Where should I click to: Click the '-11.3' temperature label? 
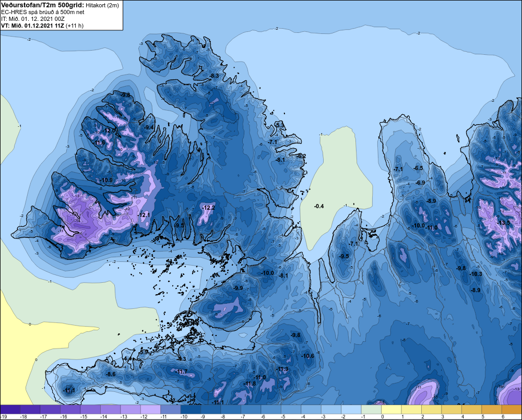282,369
